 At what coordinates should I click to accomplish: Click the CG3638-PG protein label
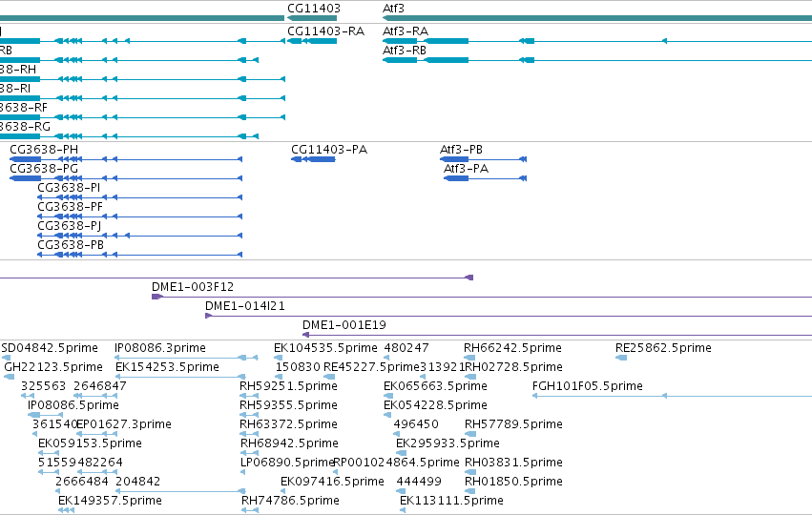tap(44, 169)
